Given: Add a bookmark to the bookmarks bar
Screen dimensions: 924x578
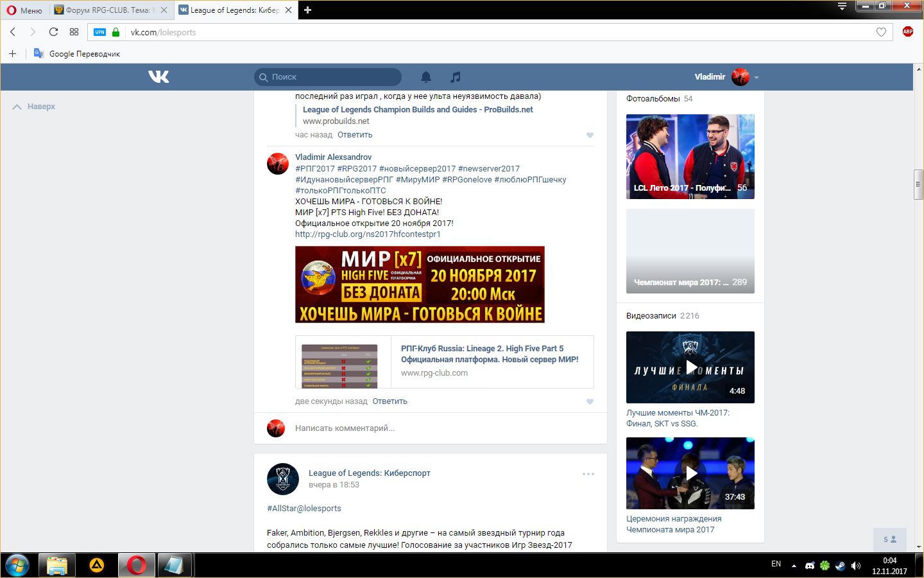Looking at the screenshot, I should 12,53.
